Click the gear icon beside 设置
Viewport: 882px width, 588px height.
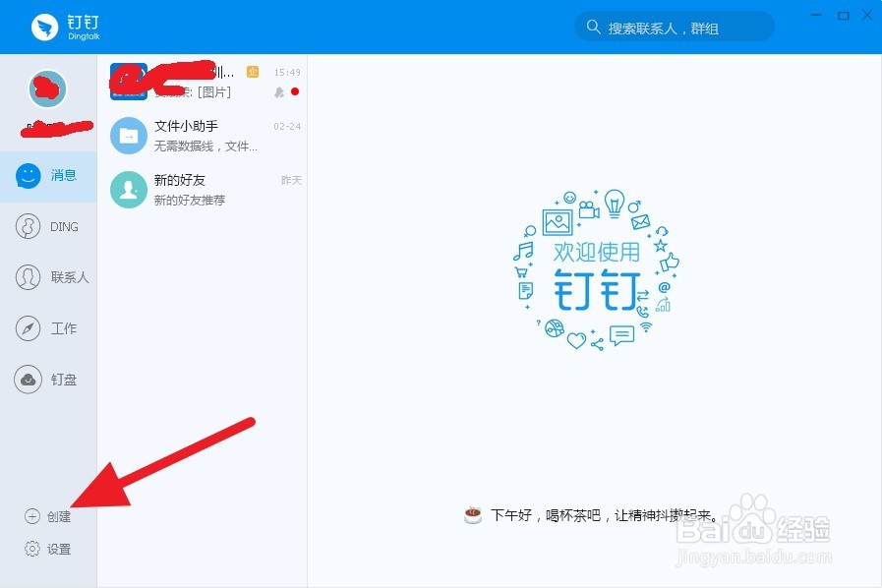tap(32, 549)
